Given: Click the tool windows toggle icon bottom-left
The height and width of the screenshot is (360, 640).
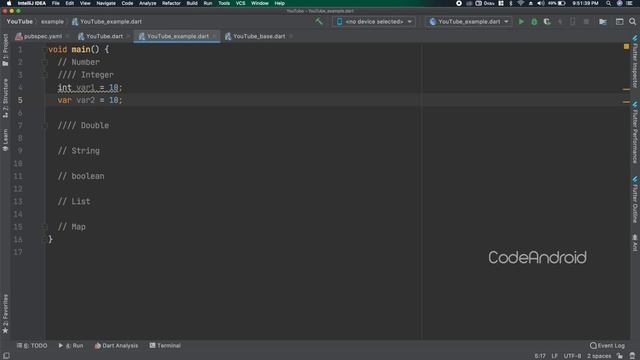Looking at the screenshot, I should pyautogui.click(x=6, y=356).
